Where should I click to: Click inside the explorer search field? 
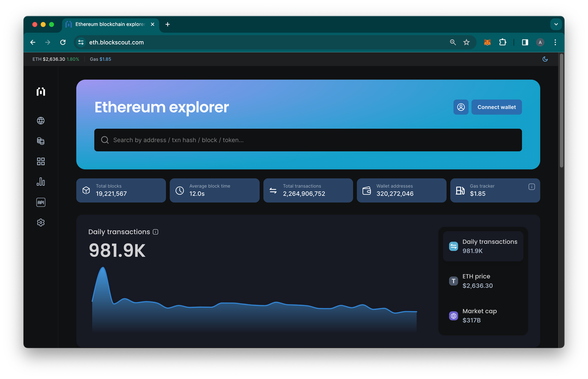[x=308, y=140]
